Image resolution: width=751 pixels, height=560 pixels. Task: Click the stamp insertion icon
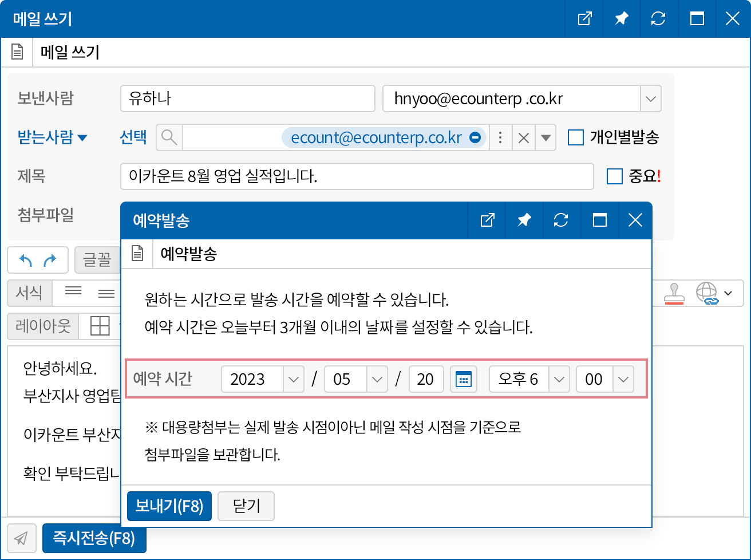[674, 293]
